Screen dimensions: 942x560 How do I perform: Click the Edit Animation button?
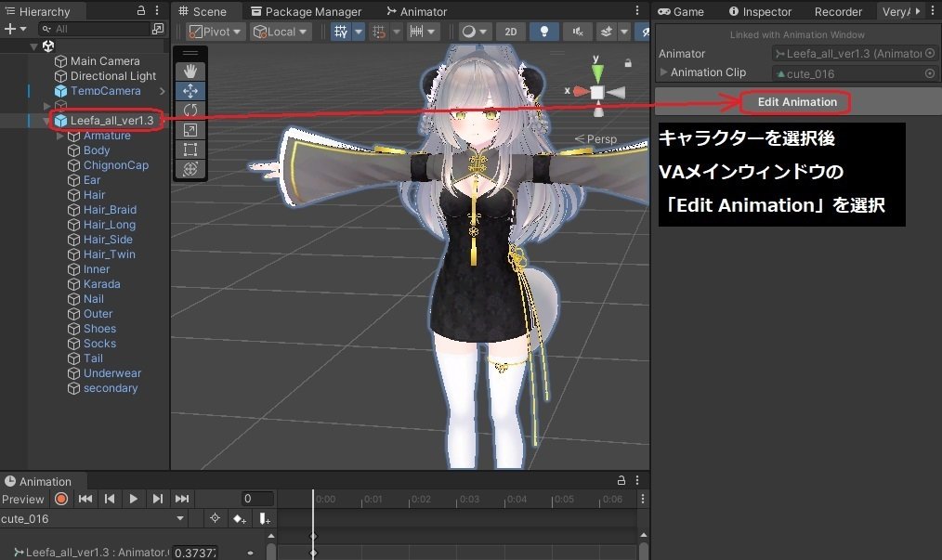(x=797, y=102)
